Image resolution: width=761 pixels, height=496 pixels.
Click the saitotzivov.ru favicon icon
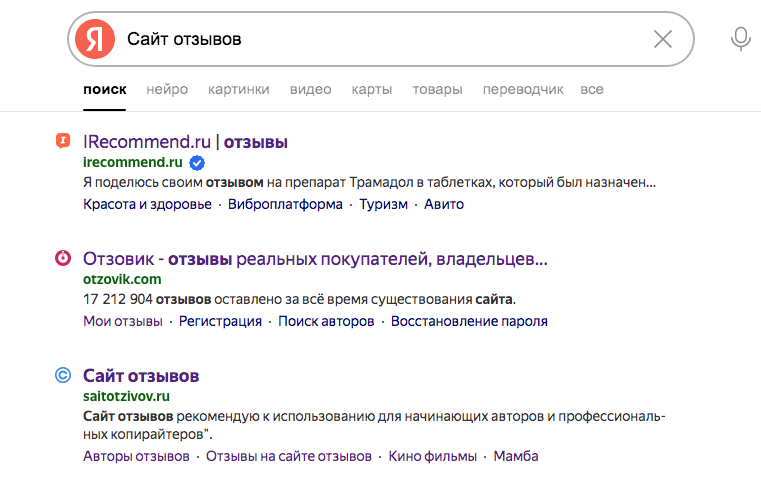point(62,375)
